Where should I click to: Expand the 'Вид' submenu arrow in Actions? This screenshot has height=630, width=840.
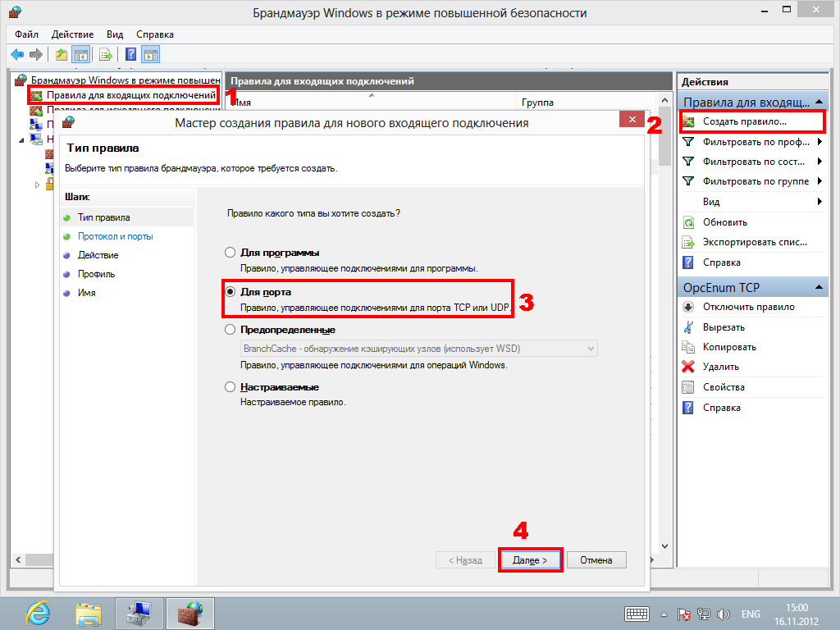point(819,202)
